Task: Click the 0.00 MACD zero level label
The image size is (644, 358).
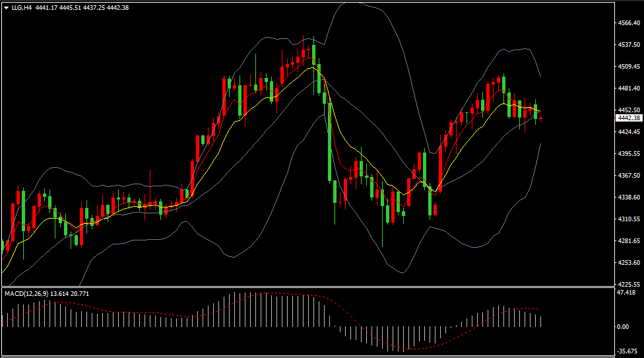Action: [x=622, y=327]
